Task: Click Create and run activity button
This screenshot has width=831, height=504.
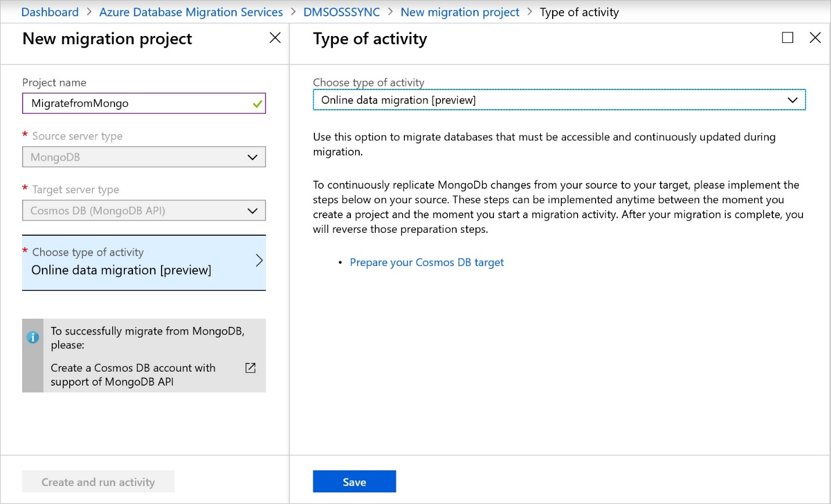Action: pyautogui.click(x=98, y=481)
